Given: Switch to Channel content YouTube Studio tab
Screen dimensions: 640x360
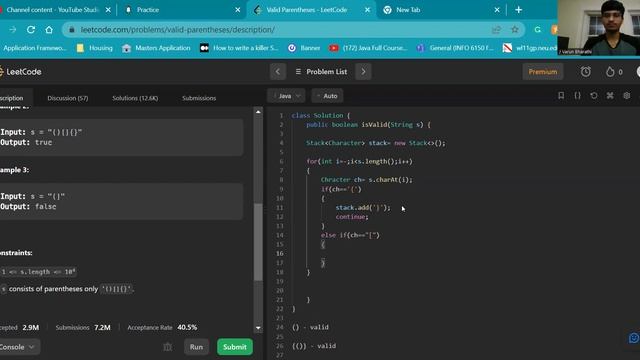Looking at the screenshot, I should pyautogui.click(x=53, y=10).
